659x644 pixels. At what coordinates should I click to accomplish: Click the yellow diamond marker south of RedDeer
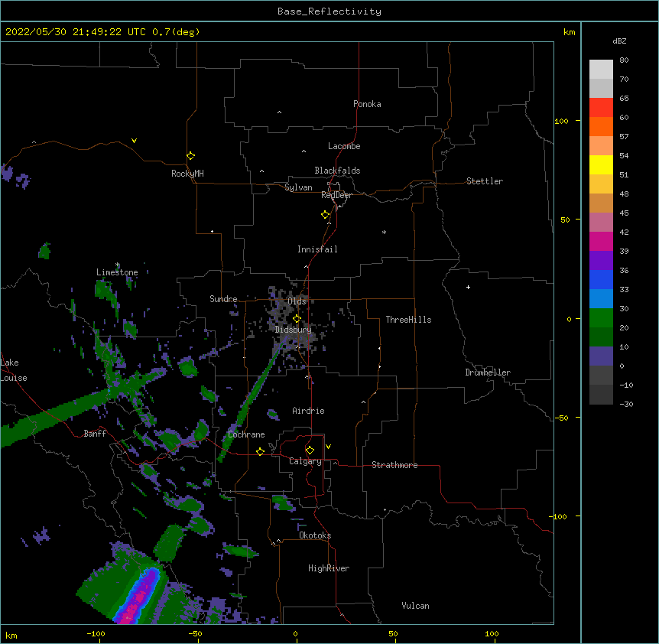325,215
